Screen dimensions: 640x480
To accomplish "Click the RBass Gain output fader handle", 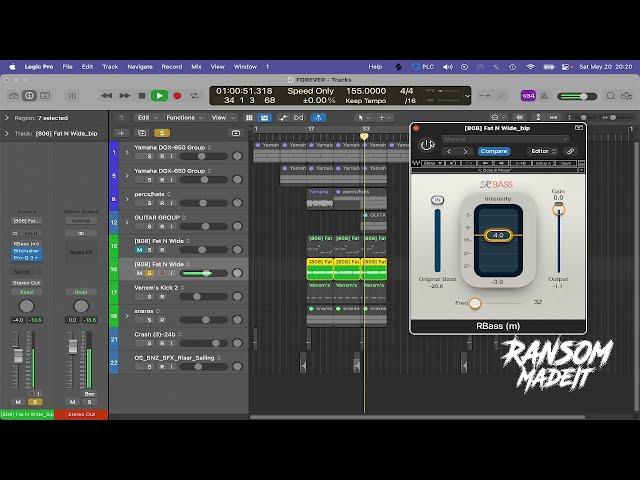I will [x=558, y=209].
